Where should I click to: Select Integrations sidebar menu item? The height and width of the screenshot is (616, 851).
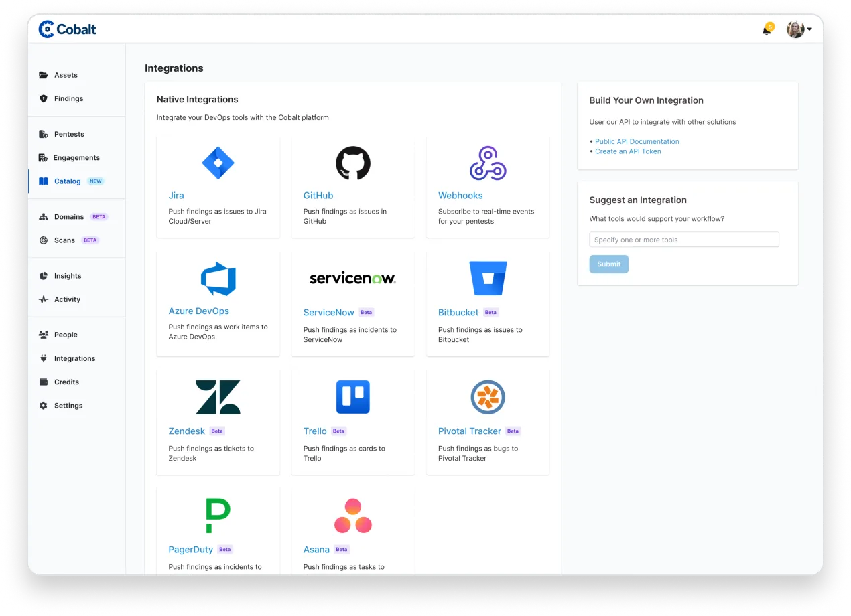(x=76, y=358)
